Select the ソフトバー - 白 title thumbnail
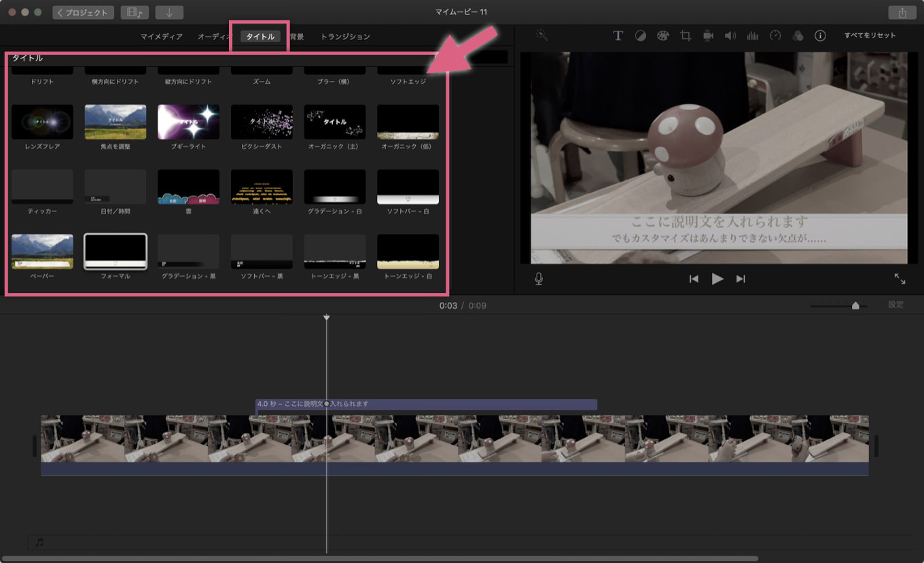The image size is (924, 563). point(408,187)
